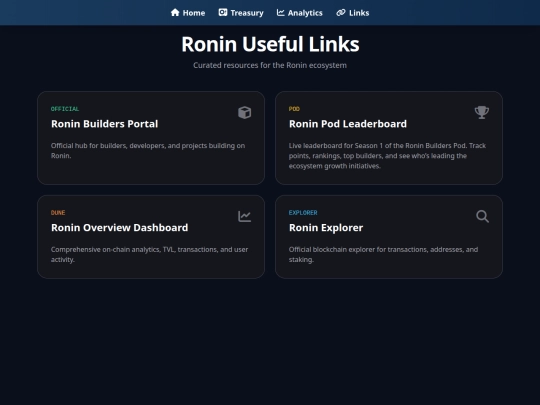Open the Treasury navigation item
540x405 pixels.
click(x=241, y=13)
